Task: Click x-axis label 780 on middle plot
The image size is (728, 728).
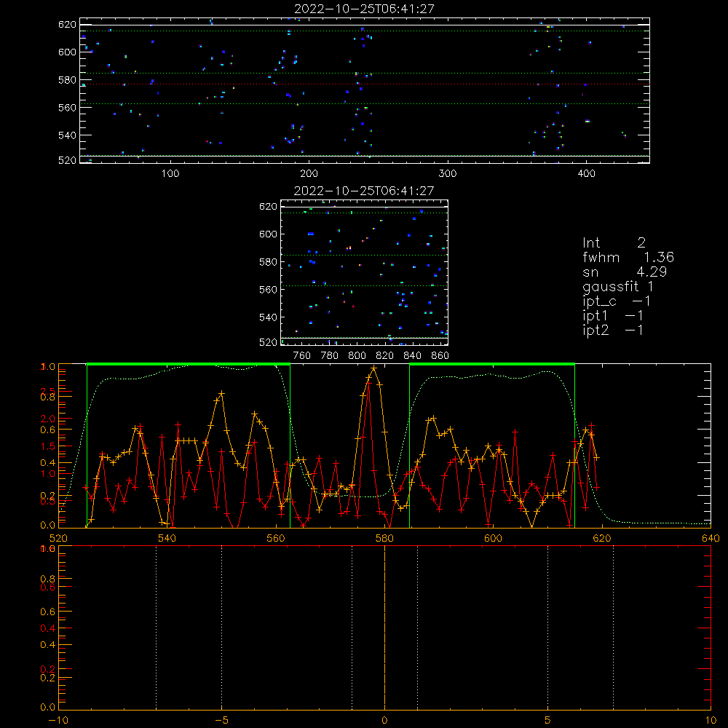Action: (x=330, y=356)
